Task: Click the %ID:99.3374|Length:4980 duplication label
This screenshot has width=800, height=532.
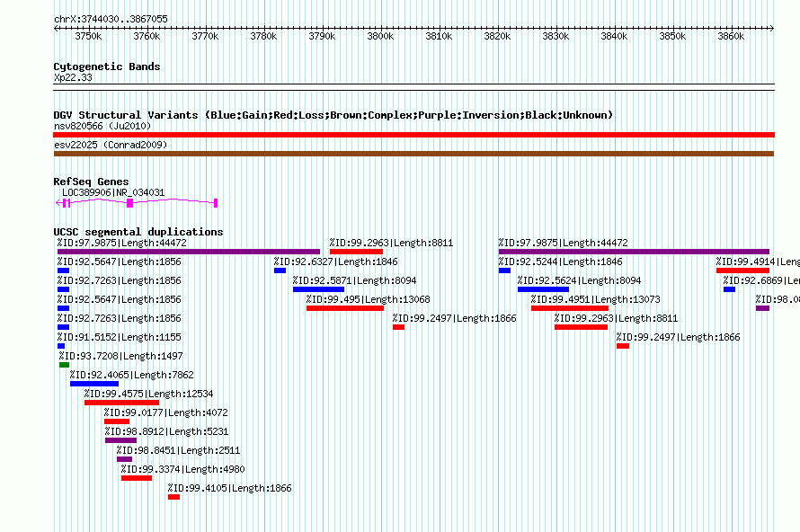Action: pyautogui.click(x=183, y=469)
